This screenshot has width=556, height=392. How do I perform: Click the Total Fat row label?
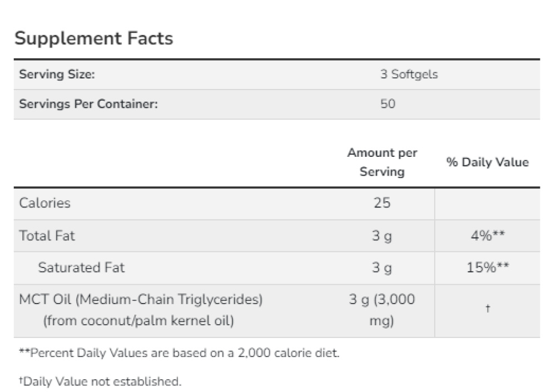(47, 236)
